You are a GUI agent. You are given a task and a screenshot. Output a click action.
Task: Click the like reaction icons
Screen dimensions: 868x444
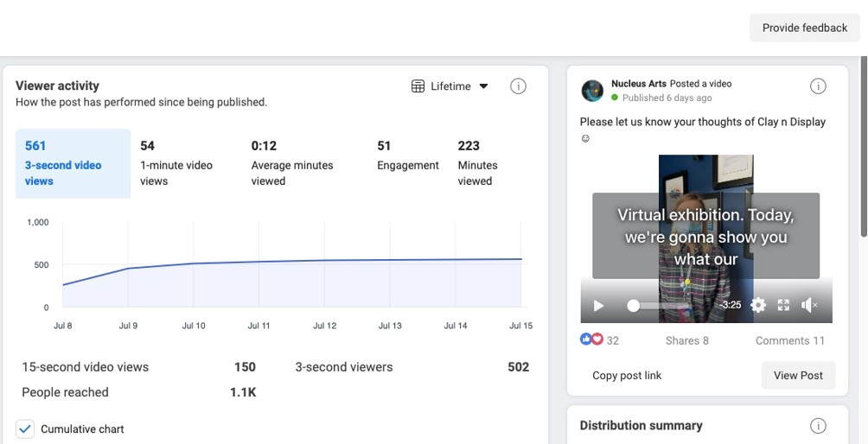(590, 340)
